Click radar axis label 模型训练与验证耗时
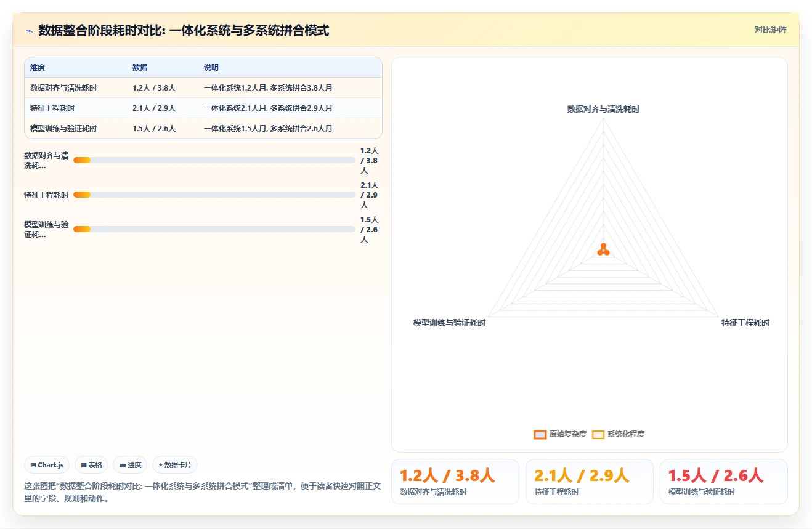Viewport: 812px width, 529px height. [449, 323]
